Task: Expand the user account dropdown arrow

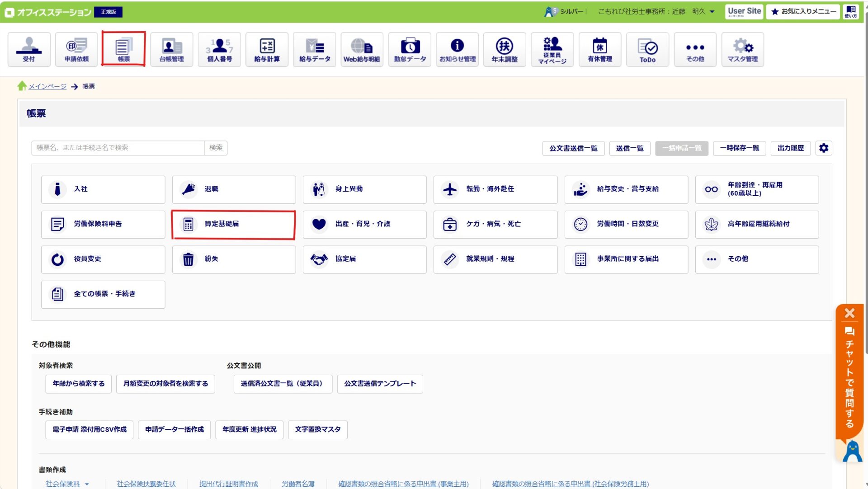Action: 712,12
